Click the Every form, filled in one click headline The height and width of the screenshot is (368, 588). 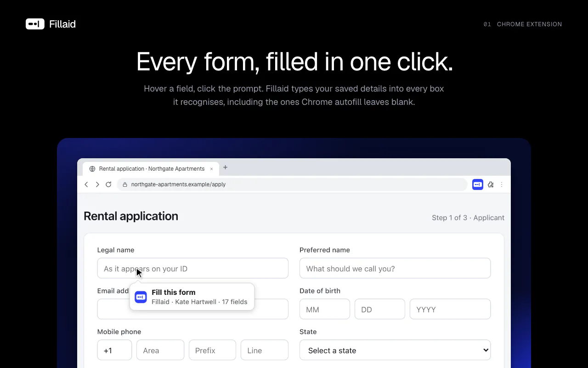coord(294,62)
